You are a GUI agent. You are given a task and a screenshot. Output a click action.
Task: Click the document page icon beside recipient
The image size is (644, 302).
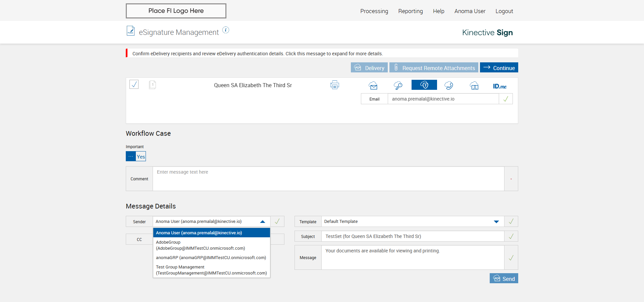click(x=152, y=84)
